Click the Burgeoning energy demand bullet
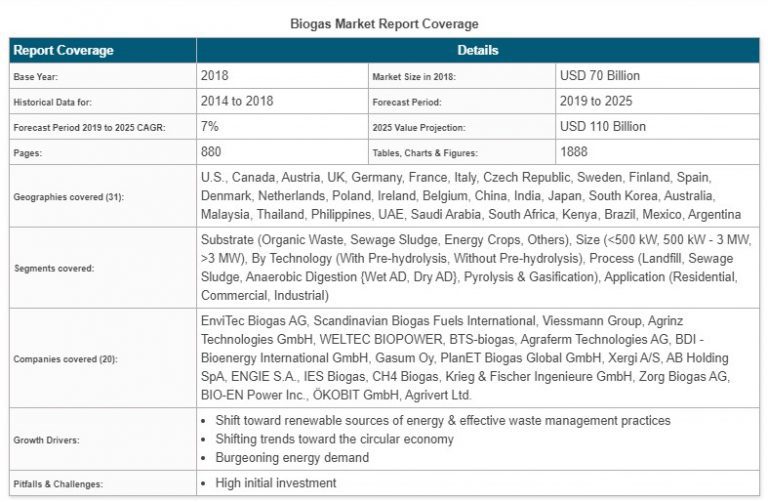768x502 pixels. (291, 457)
